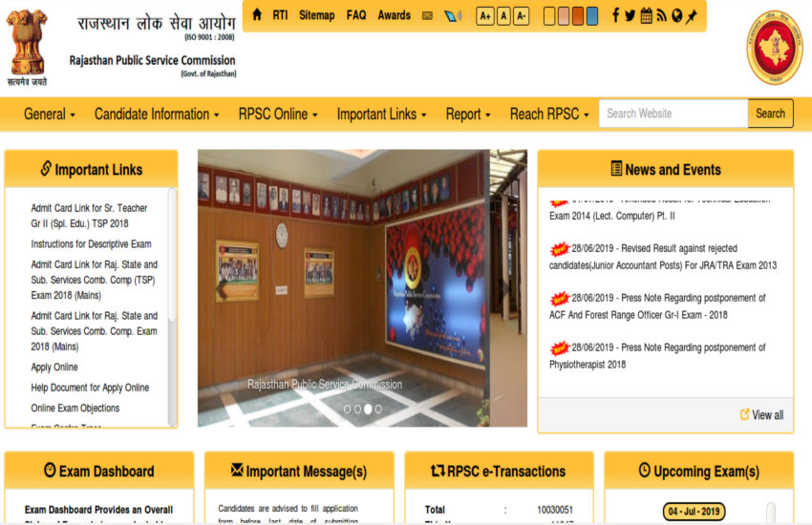Screen dimensions: 812x525
Task: Click the screen reader speaker icon
Action: point(453,15)
